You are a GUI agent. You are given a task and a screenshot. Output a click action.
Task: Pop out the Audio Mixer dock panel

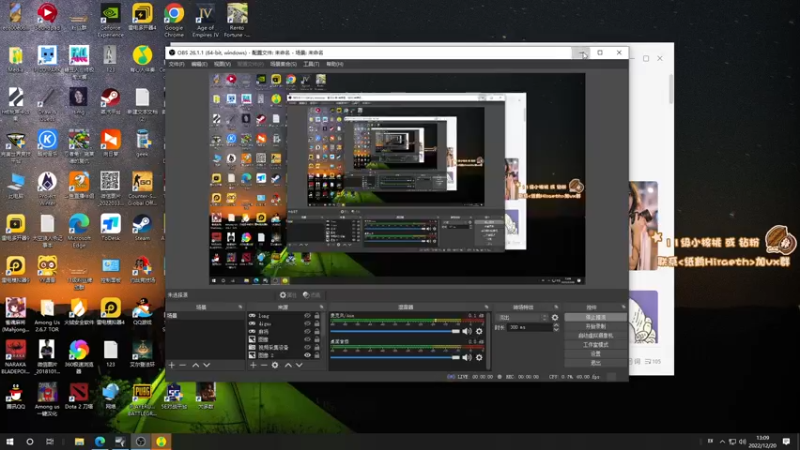[x=486, y=307]
